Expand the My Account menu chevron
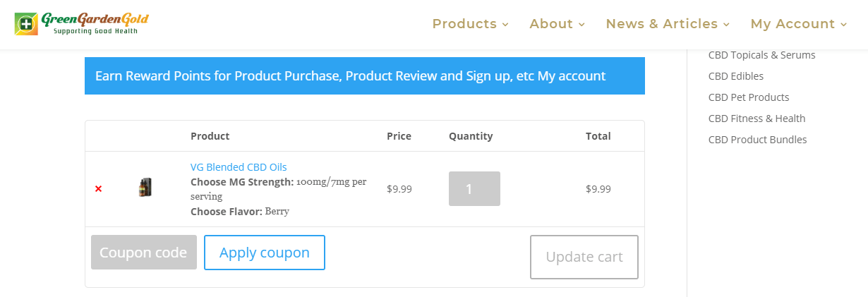This screenshot has width=868, height=297. point(844,25)
